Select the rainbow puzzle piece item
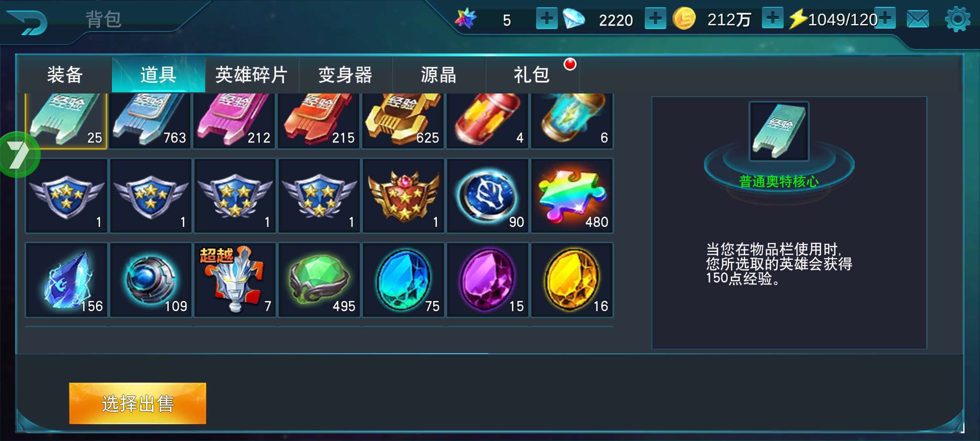Viewport: 980px width, 441px height. (572, 196)
